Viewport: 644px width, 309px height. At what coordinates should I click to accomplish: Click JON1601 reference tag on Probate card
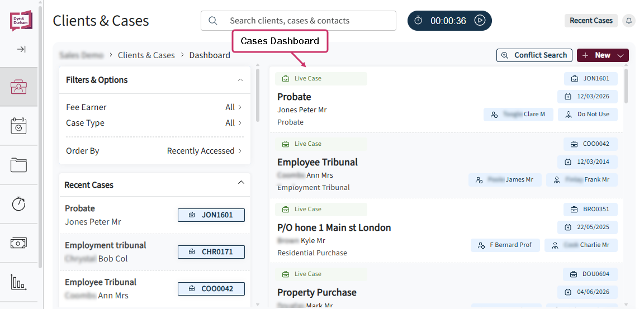point(590,78)
